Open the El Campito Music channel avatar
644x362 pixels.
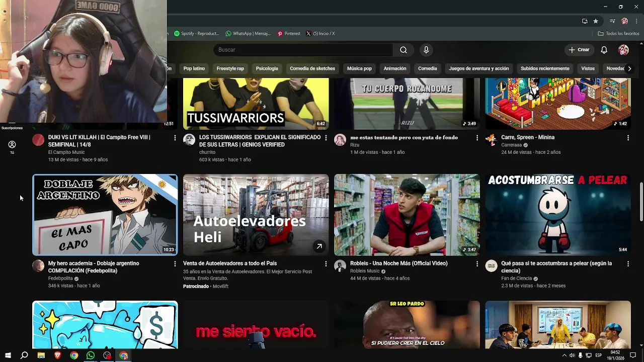(38, 140)
